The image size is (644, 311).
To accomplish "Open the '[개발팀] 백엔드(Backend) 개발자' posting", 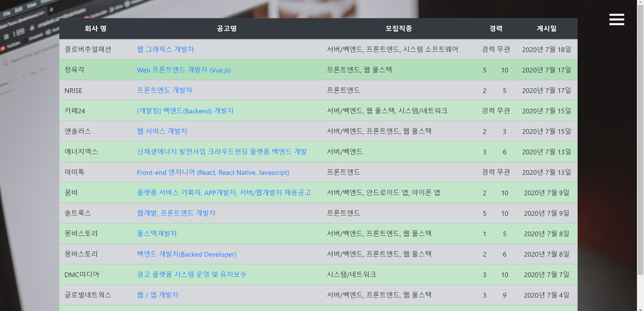I will point(185,111).
